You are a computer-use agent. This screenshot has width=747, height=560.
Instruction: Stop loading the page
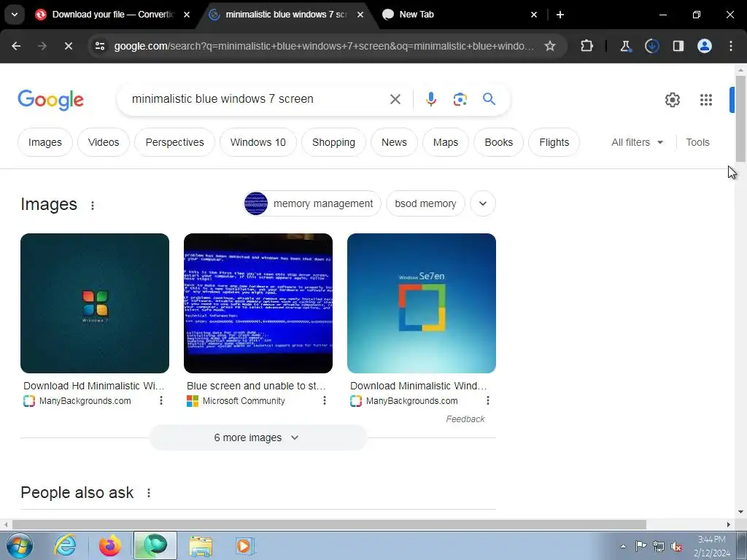68,46
